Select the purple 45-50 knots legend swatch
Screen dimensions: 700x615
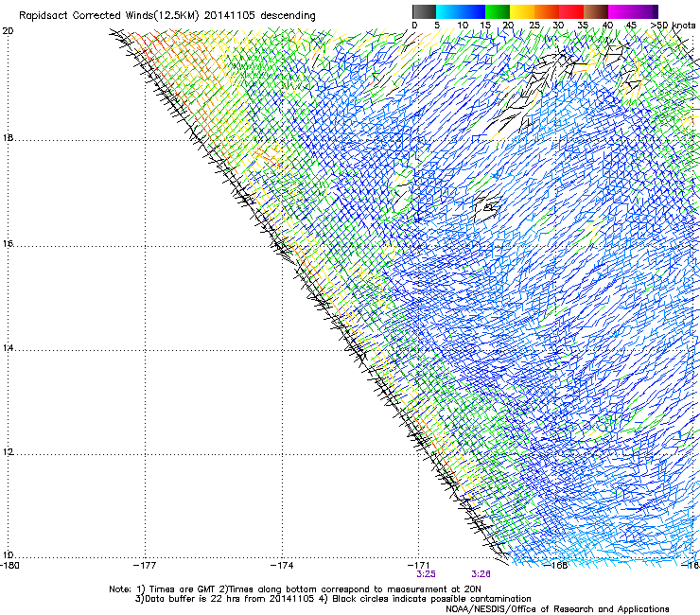(645, 11)
